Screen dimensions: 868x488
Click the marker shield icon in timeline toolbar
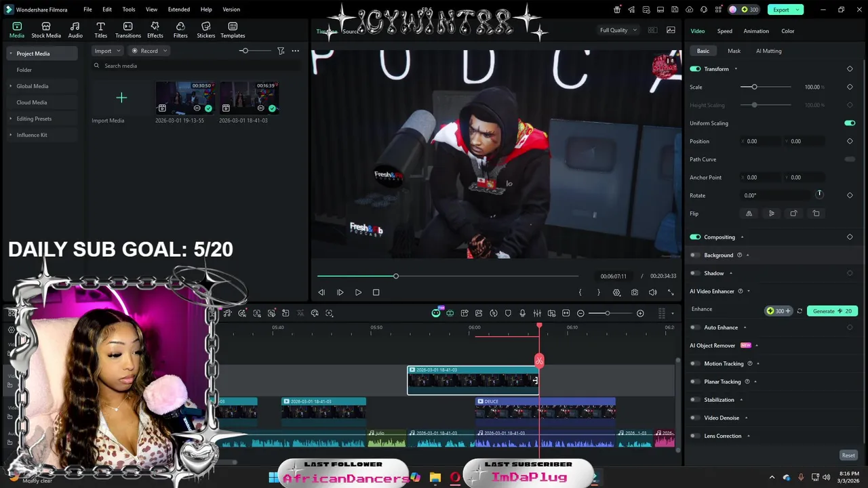[x=508, y=313]
